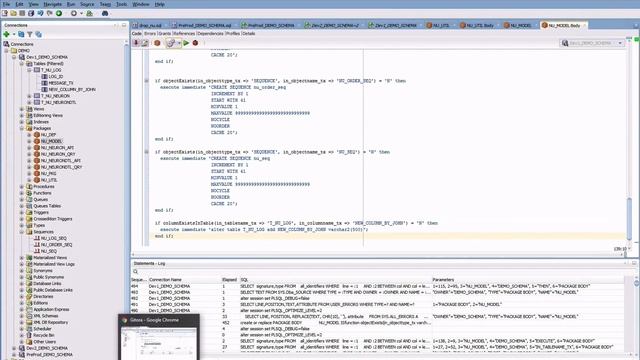Open dropdown next to Forward navigation icon
This screenshot has height=360, width=640.
[81, 13]
